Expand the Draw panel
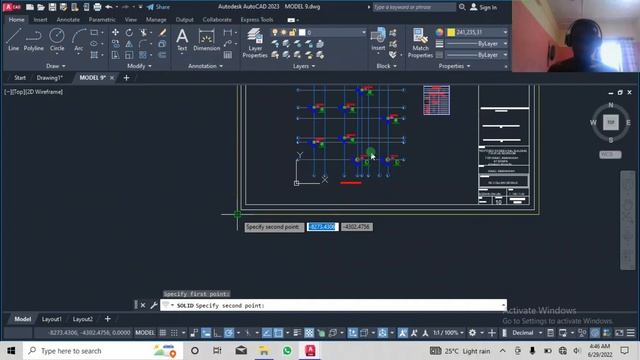 pos(56,66)
